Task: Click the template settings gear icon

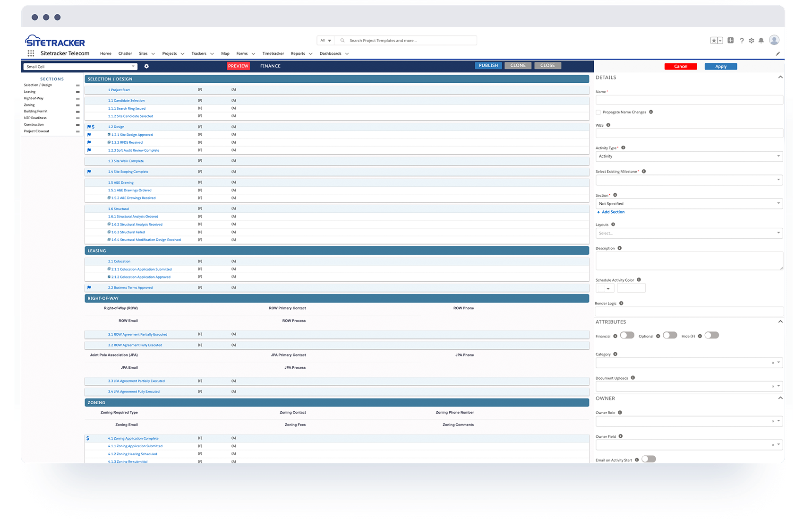Action: pos(146,66)
